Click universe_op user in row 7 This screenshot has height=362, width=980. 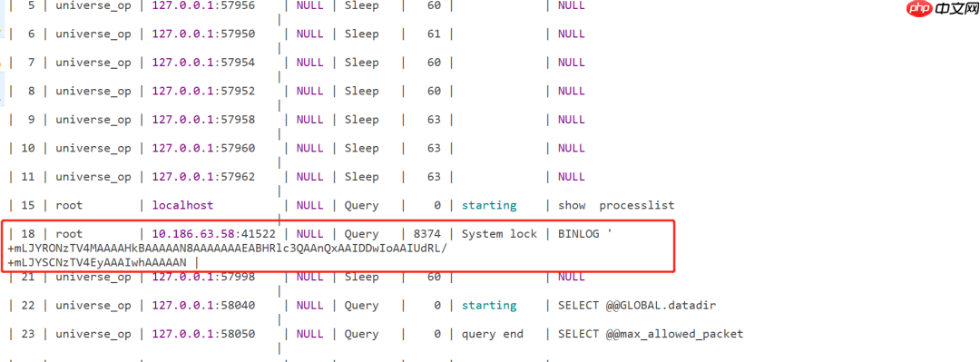click(x=93, y=64)
